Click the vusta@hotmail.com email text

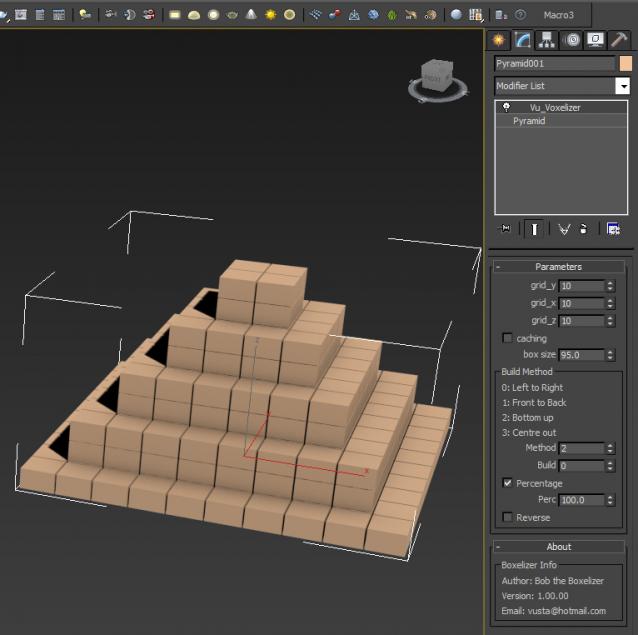pos(567,611)
